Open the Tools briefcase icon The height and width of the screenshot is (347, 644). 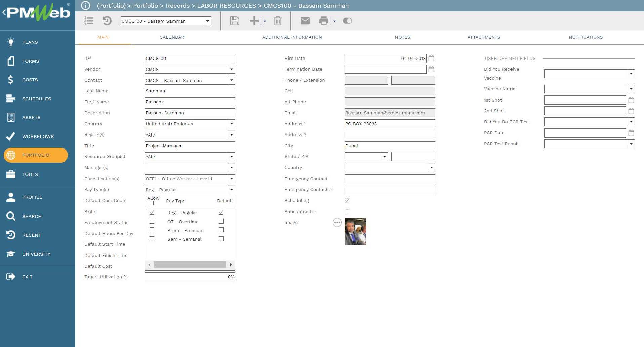pos(11,174)
